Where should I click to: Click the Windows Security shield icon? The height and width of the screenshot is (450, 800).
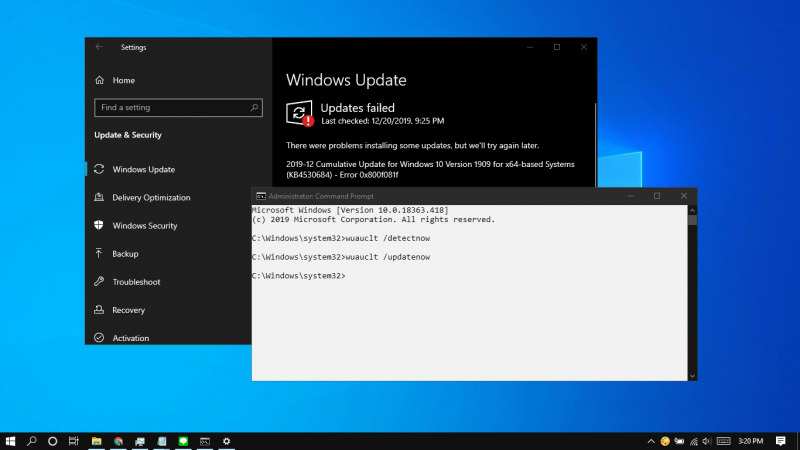click(x=99, y=225)
